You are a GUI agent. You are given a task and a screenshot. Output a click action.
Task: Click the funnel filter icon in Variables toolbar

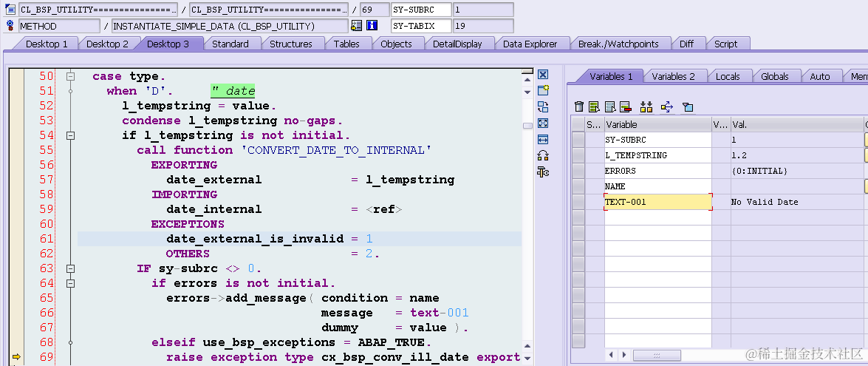[688, 107]
